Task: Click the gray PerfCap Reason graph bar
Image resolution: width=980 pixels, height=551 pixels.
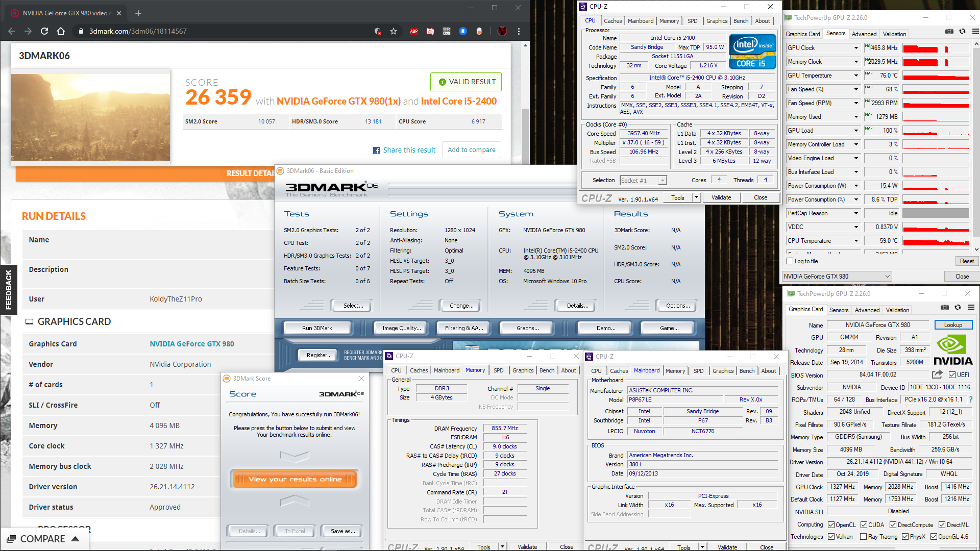Action: (936, 213)
